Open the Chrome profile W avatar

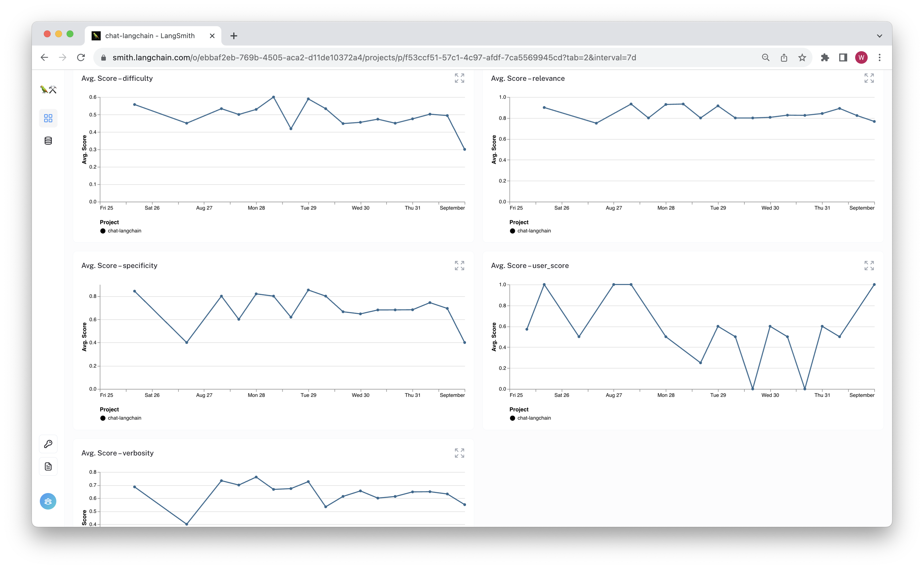[x=861, y=57]
